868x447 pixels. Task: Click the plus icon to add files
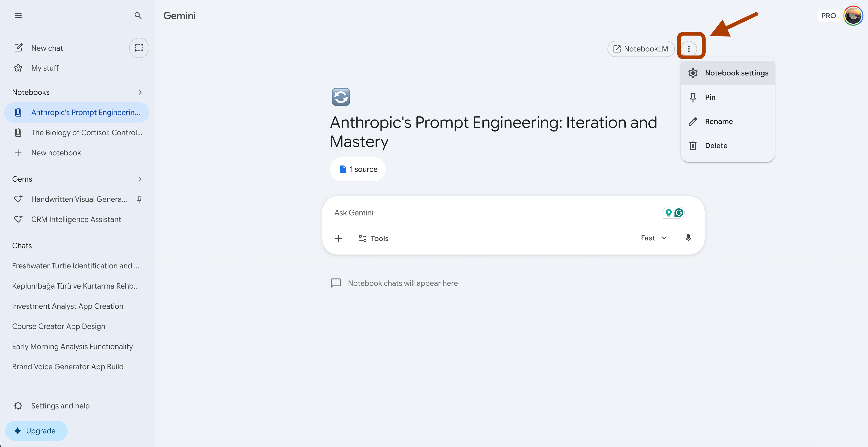[x=338, y=238]
